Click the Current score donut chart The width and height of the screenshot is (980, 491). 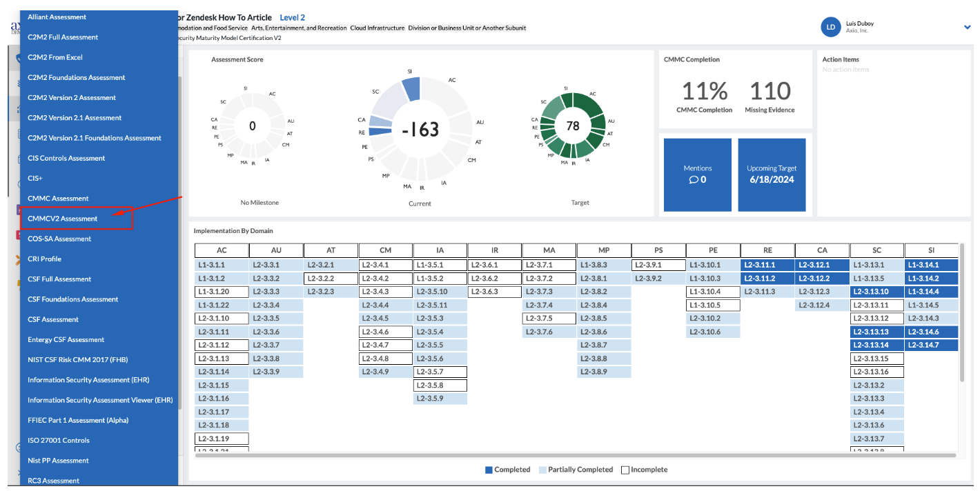tap(420, 129)
